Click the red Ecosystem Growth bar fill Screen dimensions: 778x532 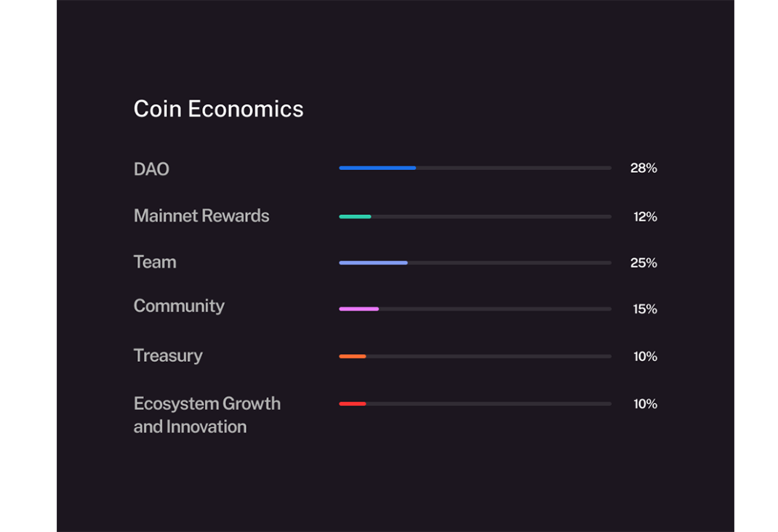[352, 403]
